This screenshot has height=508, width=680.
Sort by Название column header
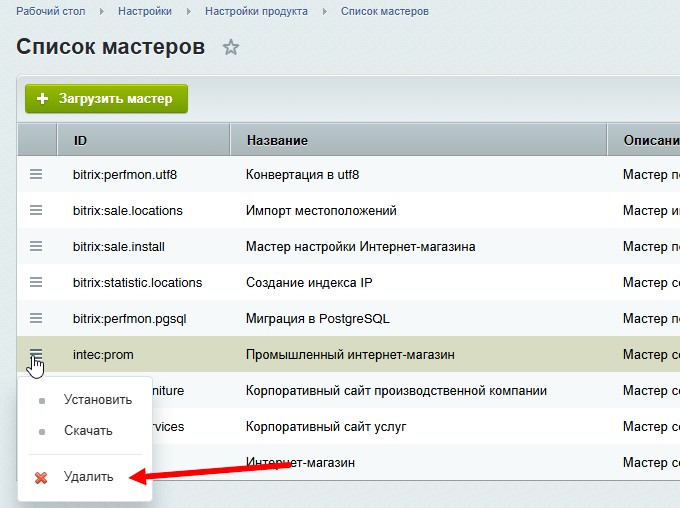418,140
